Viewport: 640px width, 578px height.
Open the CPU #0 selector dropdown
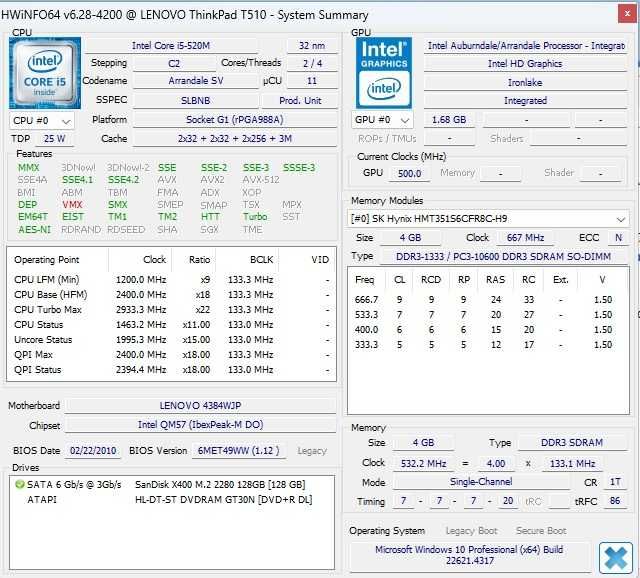point(42,121)
